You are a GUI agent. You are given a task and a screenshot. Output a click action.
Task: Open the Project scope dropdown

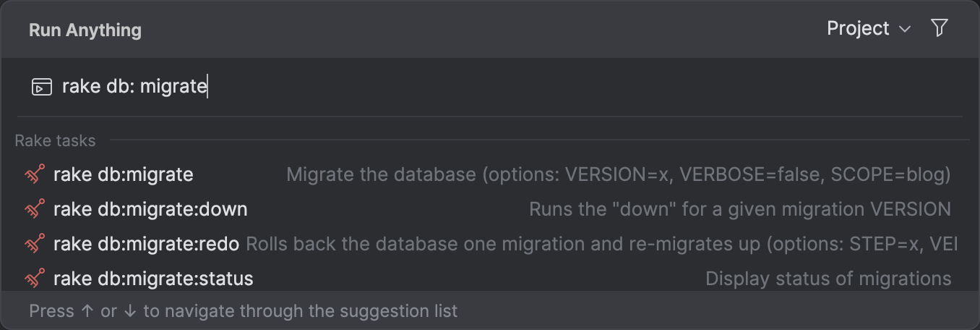click(x=859, y=28)
